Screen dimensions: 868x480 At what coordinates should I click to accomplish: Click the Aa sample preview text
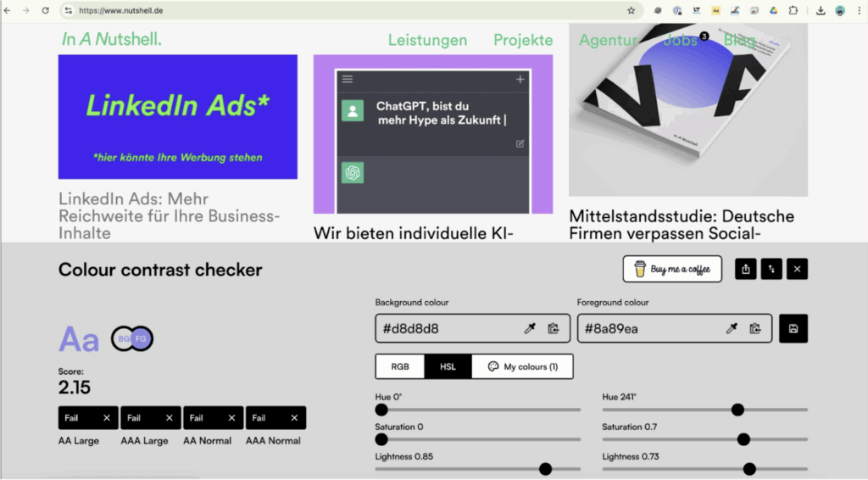(x=79, y=339)
